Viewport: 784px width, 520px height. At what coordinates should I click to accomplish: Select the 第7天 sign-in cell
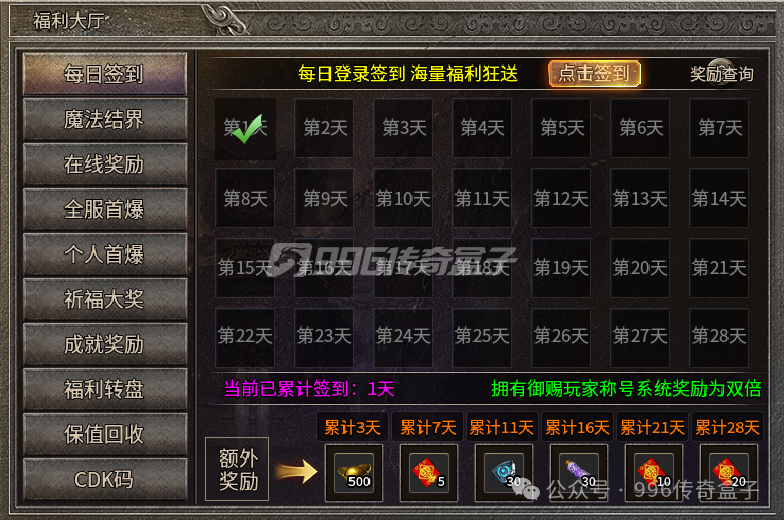719,128
